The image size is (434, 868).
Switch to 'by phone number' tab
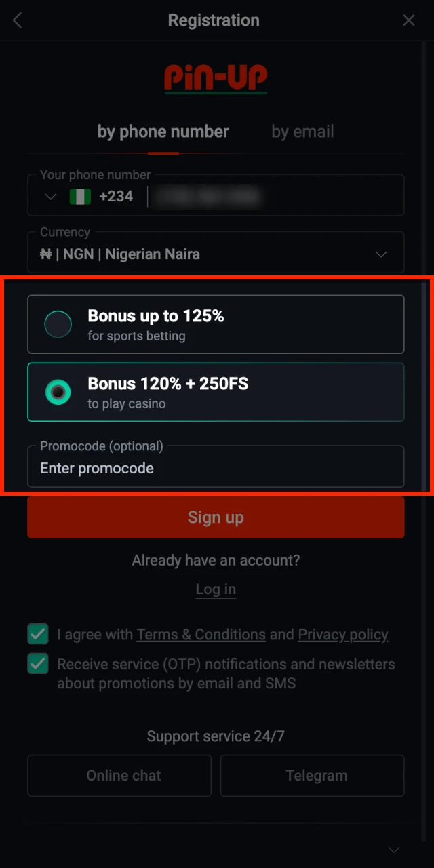pos(163,132)
